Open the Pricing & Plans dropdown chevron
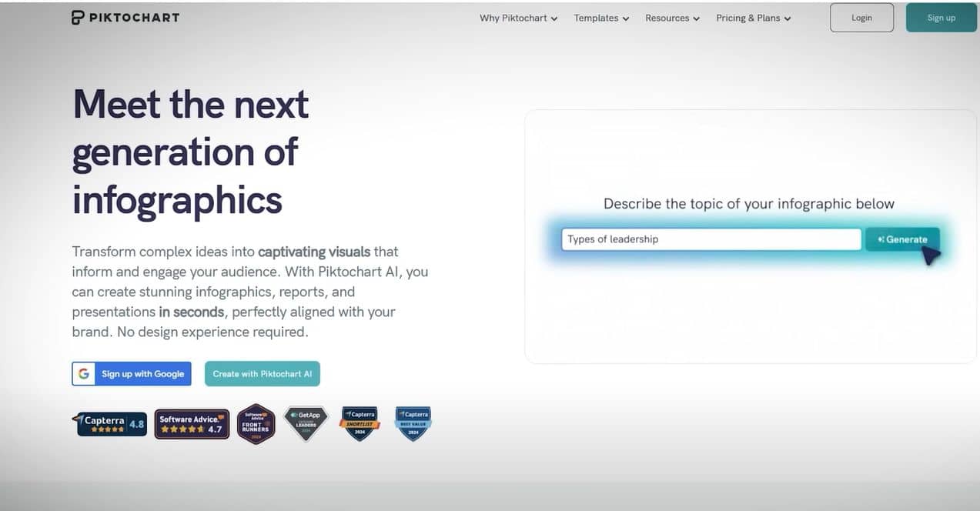The width and height of the screenshot is (980, 511). [x=788, y=18]
